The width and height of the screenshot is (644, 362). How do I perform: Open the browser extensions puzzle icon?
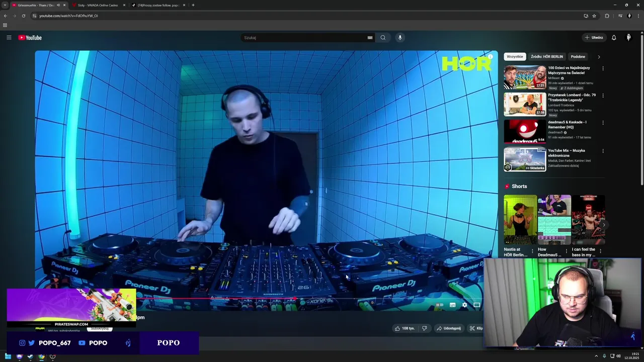tap(607, 16)
